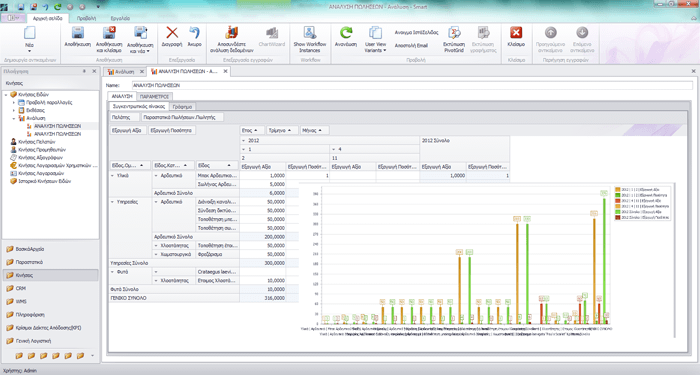Image resolution: width=700 pixels, height=375 pixels.
Task: Click the Νέο new document icon
Action: pos(29,33)
